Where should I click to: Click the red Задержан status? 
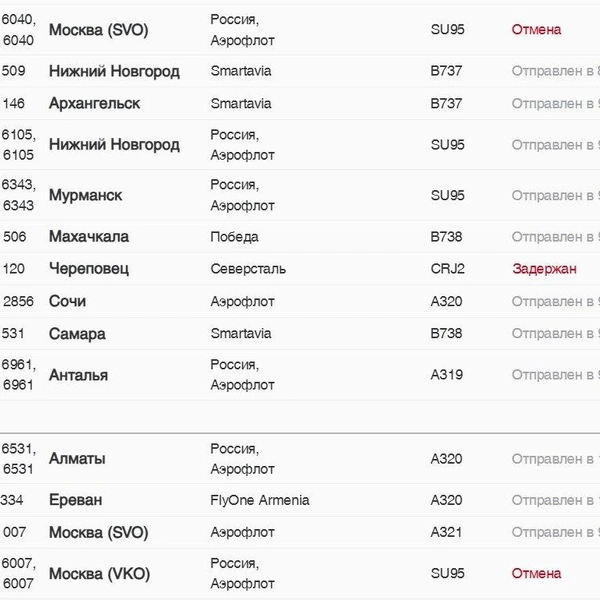click(544, 269)
